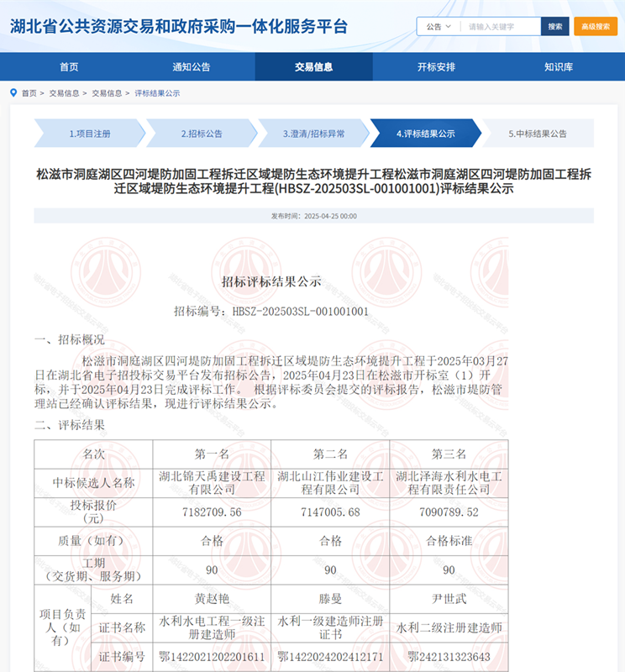The image size is (625, 672).
Task: Click the location pin icon in breadcrumb
Action: [x=13, y=93]
